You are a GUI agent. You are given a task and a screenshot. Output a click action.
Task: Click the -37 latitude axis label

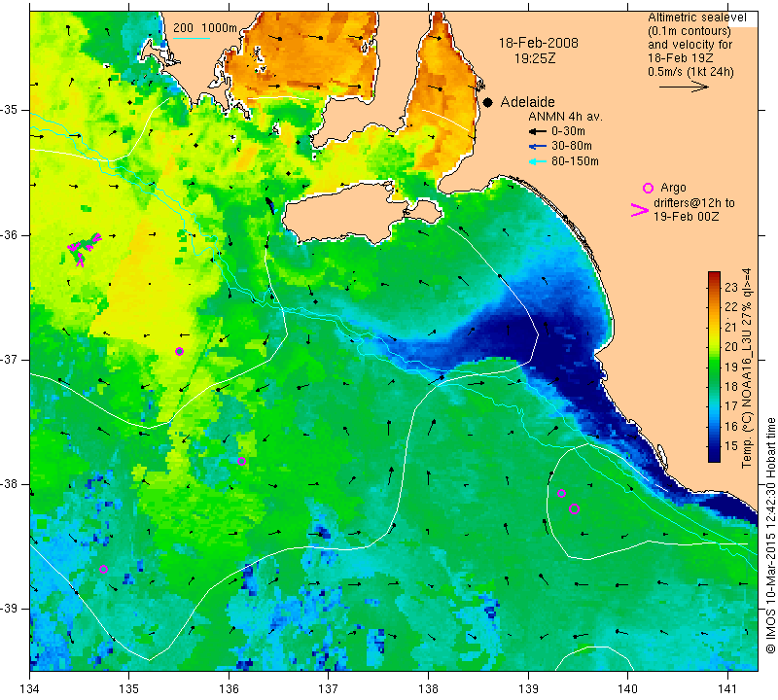click(x=9, y=359)
